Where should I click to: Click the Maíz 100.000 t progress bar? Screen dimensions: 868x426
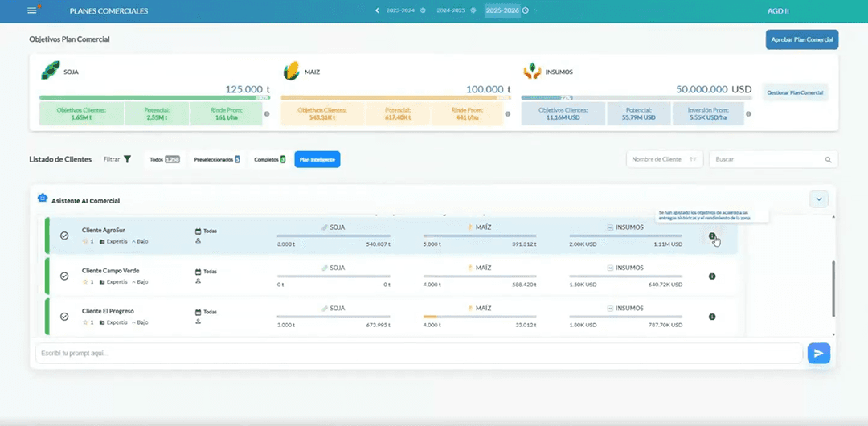[x=395, y=97]
